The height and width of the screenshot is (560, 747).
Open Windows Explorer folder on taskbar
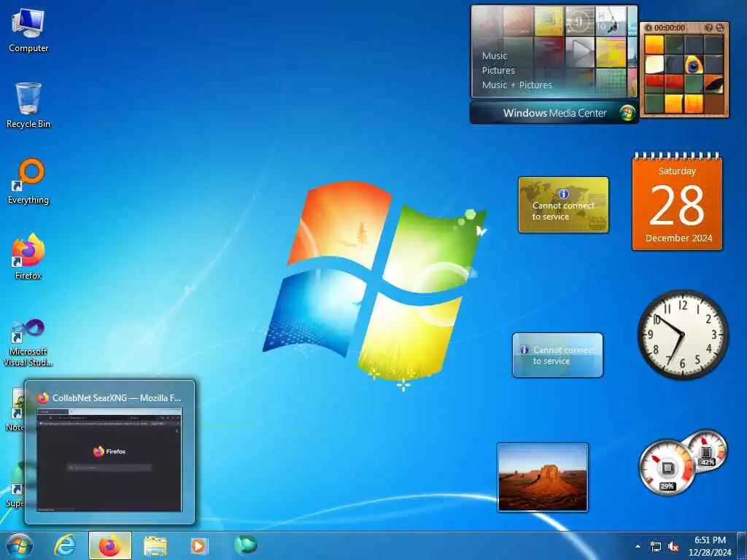155,546
